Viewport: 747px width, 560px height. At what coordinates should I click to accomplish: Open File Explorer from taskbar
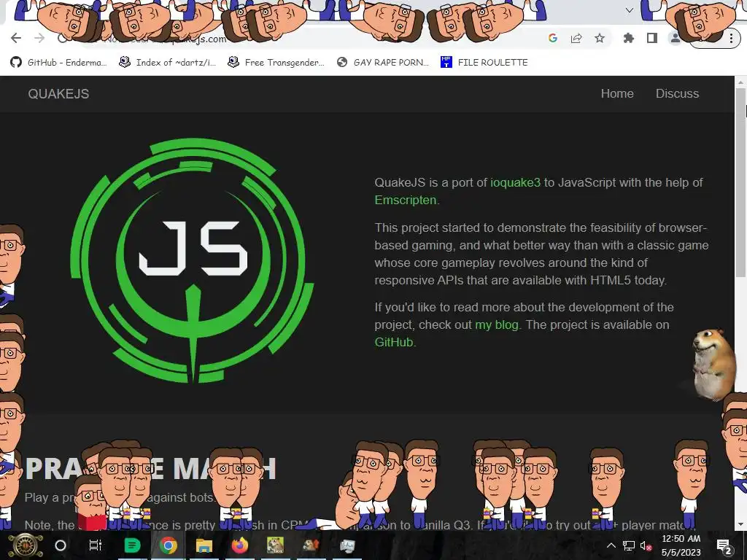[x=204, y=545]
